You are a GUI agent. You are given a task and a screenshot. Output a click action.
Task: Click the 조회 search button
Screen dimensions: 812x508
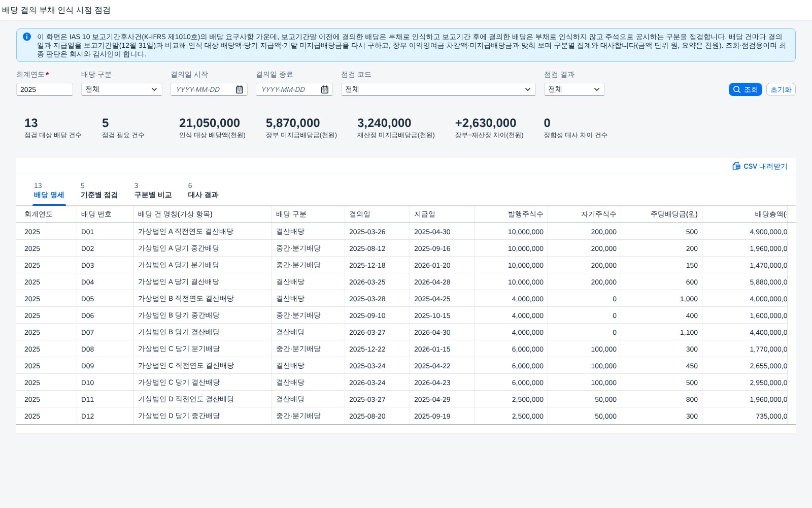tap(745, 89)
